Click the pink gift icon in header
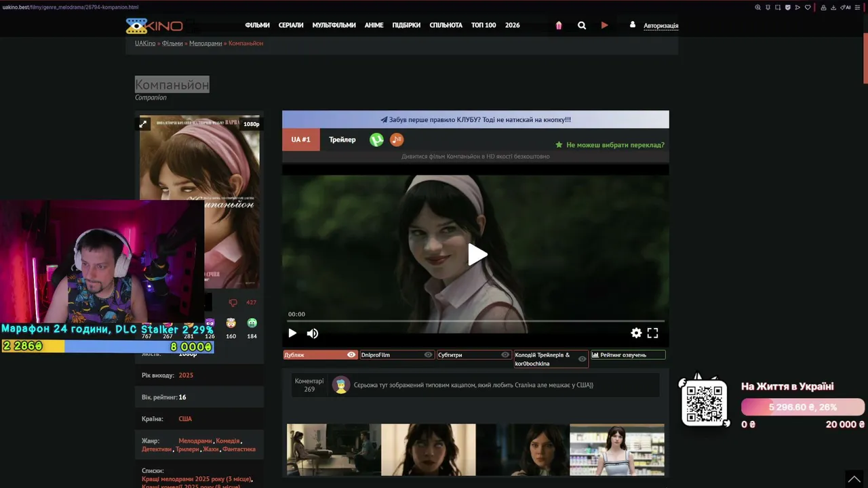Screen dimensions: 868x488 click(559, 26)
